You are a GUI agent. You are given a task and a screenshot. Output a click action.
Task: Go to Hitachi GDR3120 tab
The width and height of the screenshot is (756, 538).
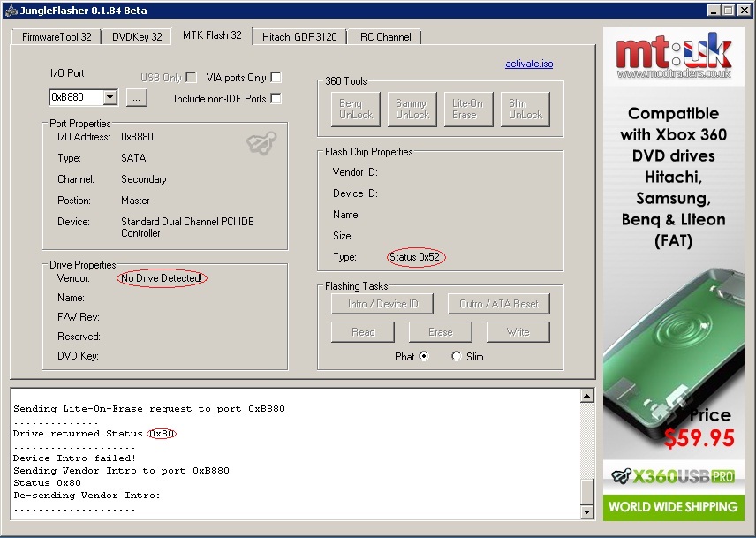click(299, 36)
